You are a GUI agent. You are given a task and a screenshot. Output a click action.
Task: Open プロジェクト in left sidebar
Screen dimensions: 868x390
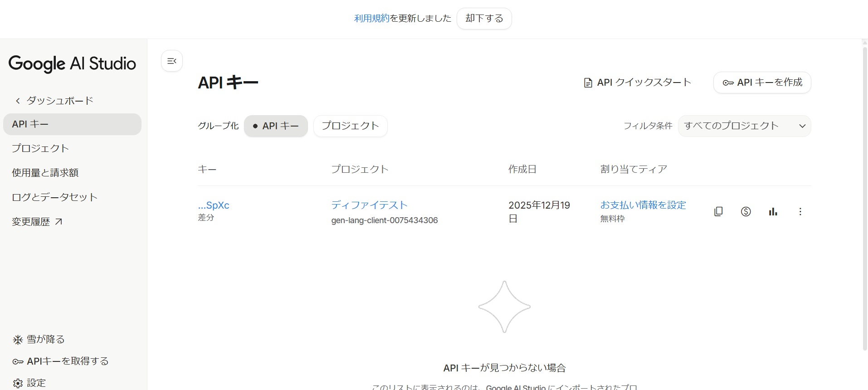pos(40,148)
